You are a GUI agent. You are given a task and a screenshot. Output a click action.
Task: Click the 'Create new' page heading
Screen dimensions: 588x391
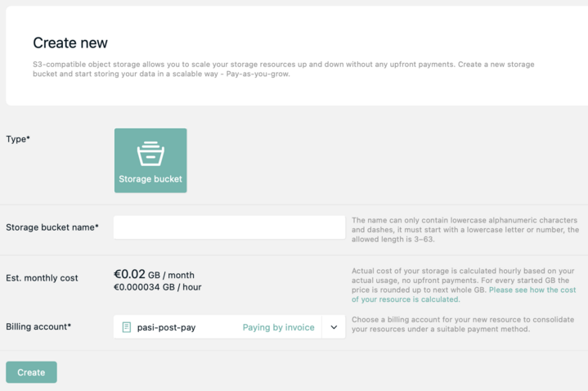coord(70,43)
